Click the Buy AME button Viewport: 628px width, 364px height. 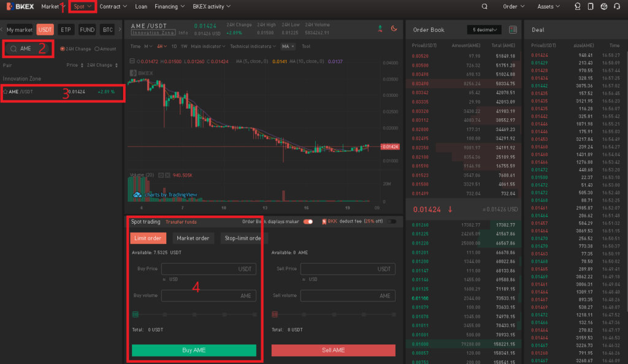194,350
